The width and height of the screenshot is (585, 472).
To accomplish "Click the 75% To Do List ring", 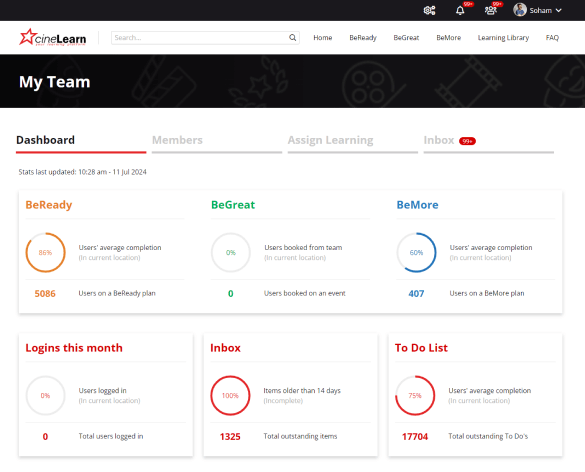I will tap(415, 396).
